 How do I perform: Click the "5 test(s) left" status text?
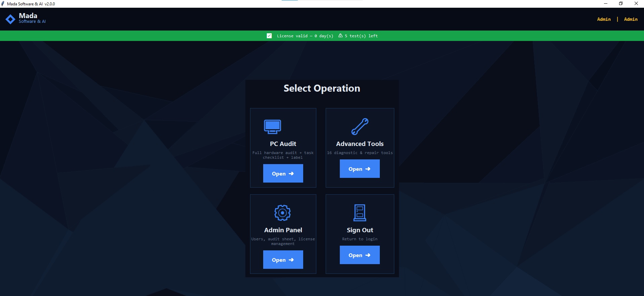coord(361,36)
